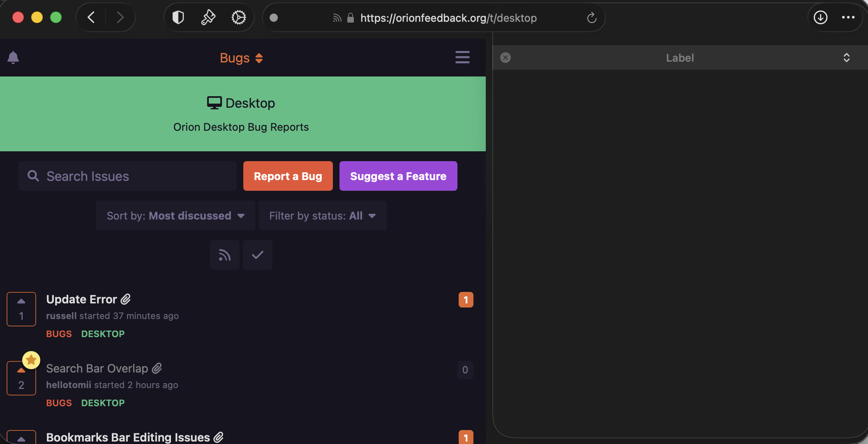Click the Search Issues input field
This screenshot has height=444, width=868.
tap(127, 176)
